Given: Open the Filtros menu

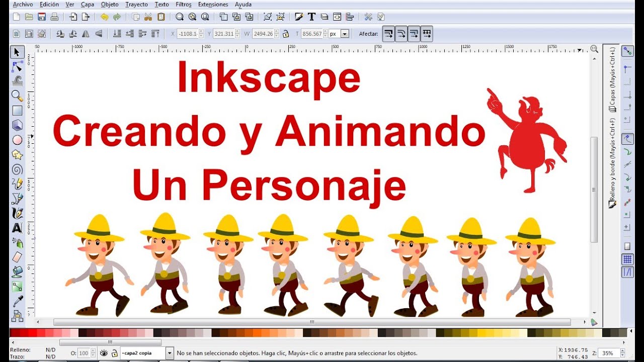Looking at the screenshot, I should coord(184,5).
